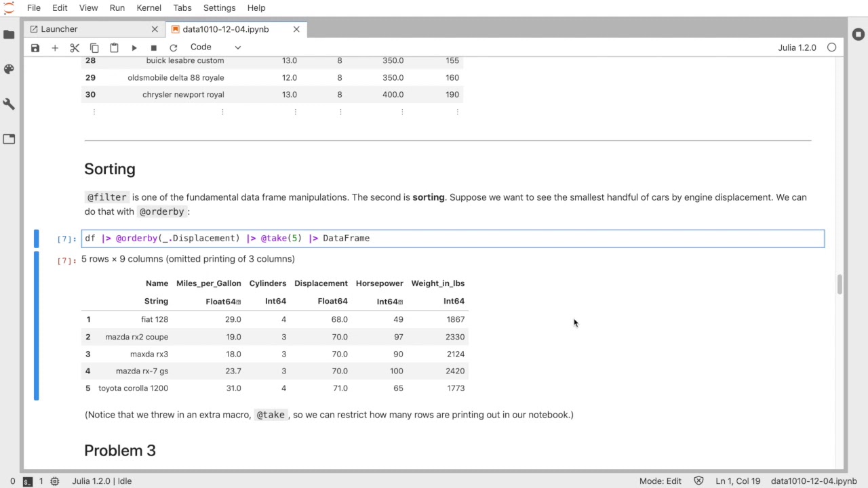Image resolution: width=868 pixels, height=488 pixels.
Task: Insert a cell below with plus icon
Action: pyautogui.click(x=55, y=47)
